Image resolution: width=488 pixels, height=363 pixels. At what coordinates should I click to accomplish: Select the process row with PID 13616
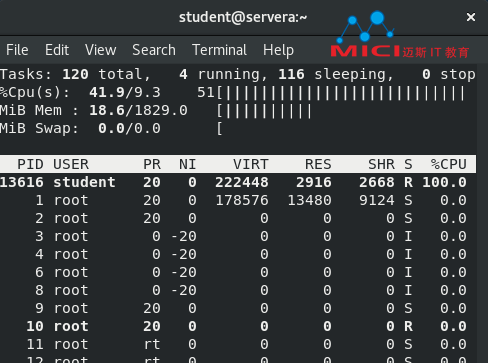click(x=238, y=182)
